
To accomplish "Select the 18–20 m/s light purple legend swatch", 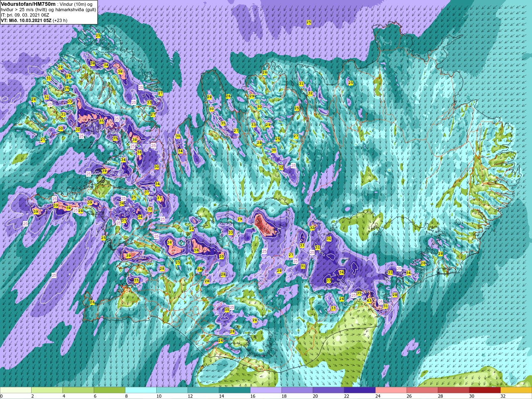I will coord(297,390).
